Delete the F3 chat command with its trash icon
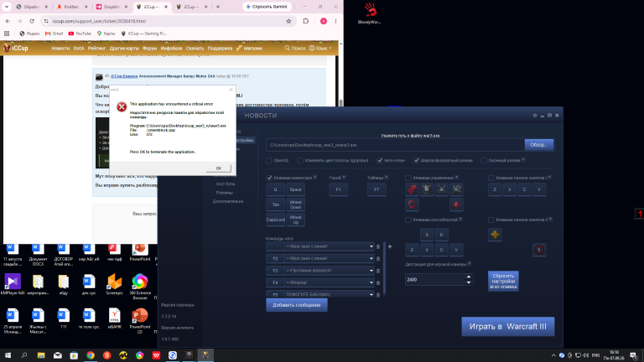 tap(378, 271)
